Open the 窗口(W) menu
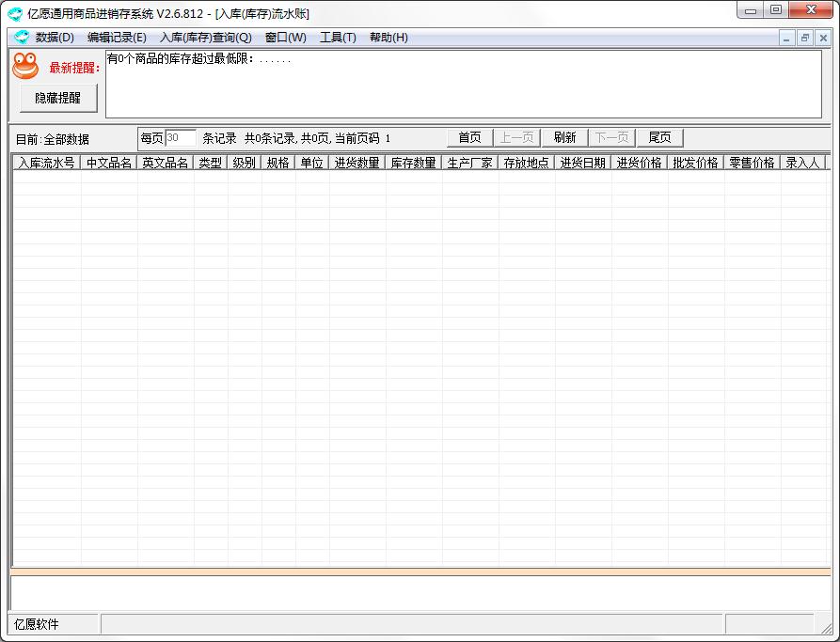The width and height of the screenshot is (840, 642). (x=286, y=38)
